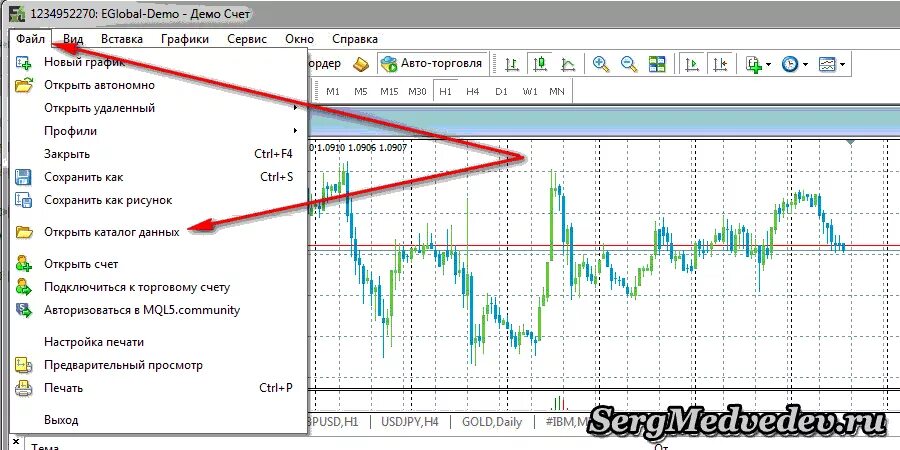Open the Вид menu
This screenshot has width=900, height=450.
click(x=73, y=39)
